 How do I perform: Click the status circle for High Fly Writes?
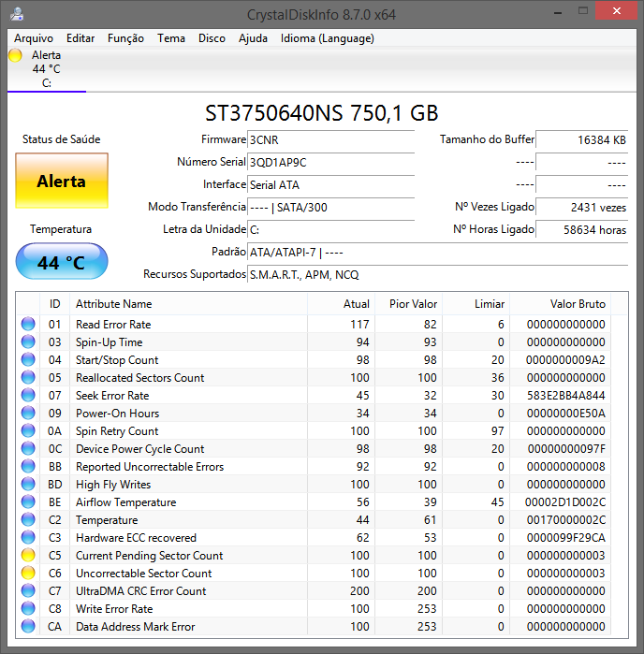pyautogui.click(x=28, y=484)
